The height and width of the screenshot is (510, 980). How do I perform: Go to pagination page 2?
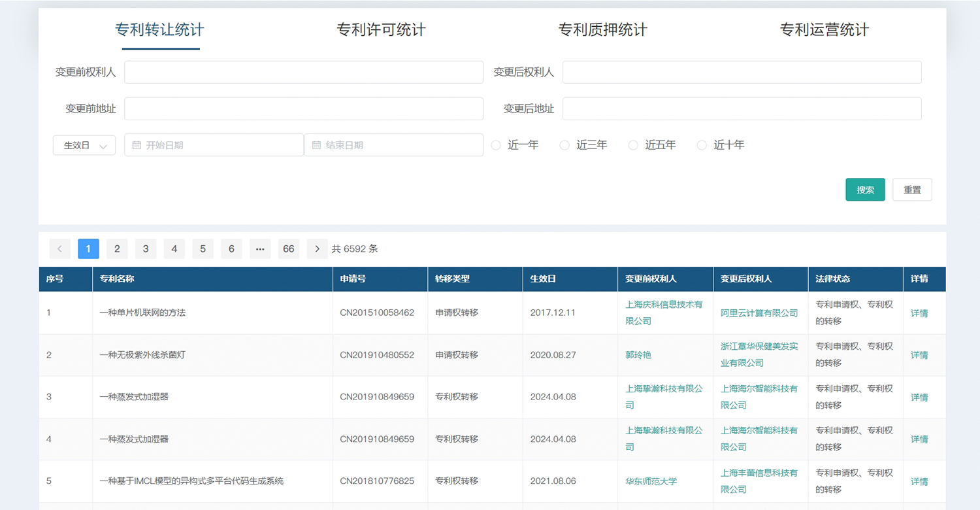(x=117, y=248)
